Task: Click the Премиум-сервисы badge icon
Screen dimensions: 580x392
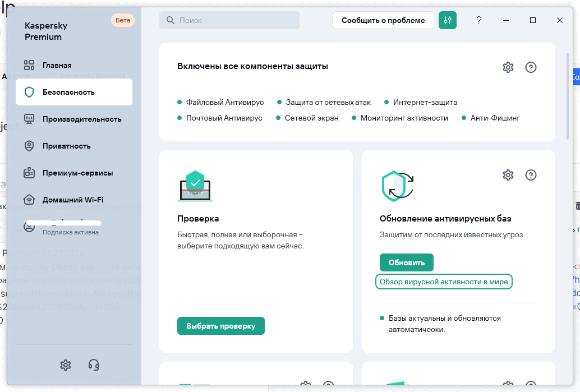Action: click(x=29, y=173)
